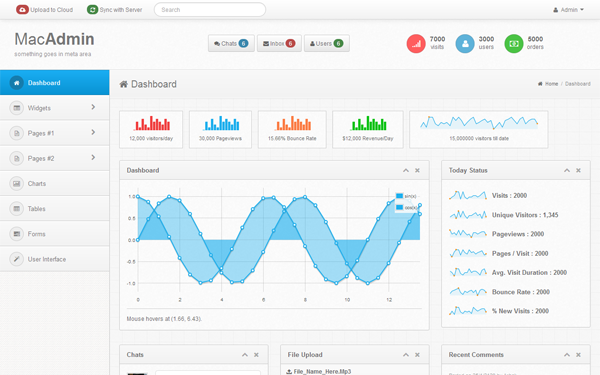The width and height of the screenshot is (600, 375).
Task: Expand the Widgets submenu chevron
Action: pos(93,107)
